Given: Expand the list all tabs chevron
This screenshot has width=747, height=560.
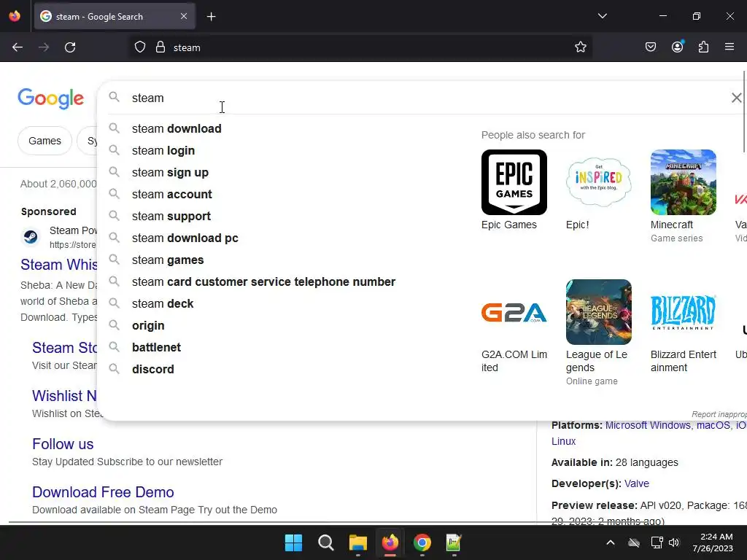Looking at the screenshot, I should pyautogui.click(x=602, y=16).
